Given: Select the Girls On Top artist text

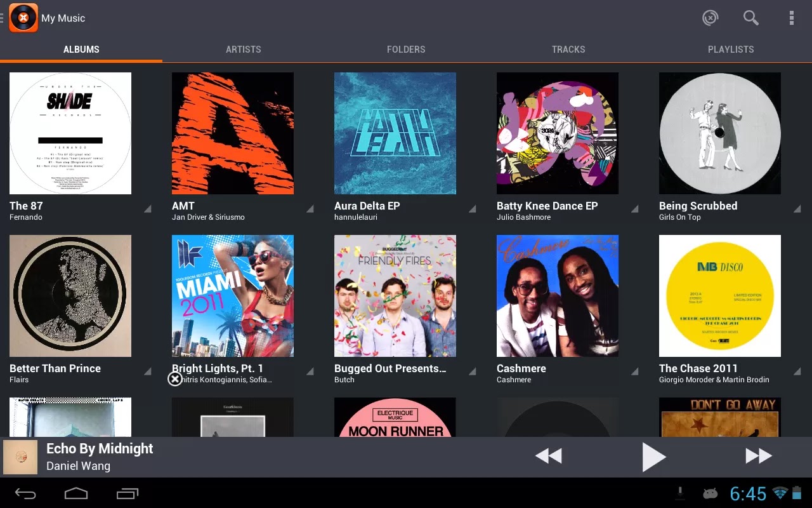Looking at the screenshot, I should pyautogui.click(x=680, y=217).
